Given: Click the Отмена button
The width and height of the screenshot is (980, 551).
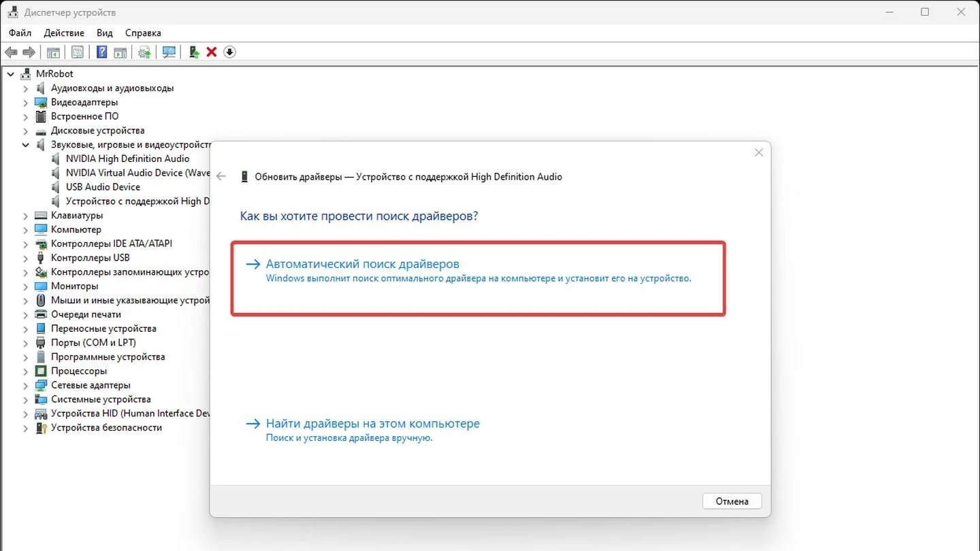Looking at the screenshot, I should tap(732, 501).
